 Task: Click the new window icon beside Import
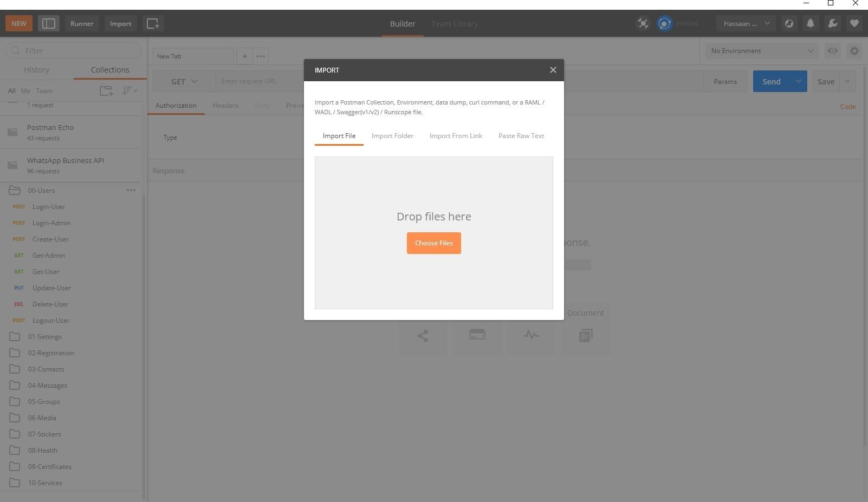[153, 24]
